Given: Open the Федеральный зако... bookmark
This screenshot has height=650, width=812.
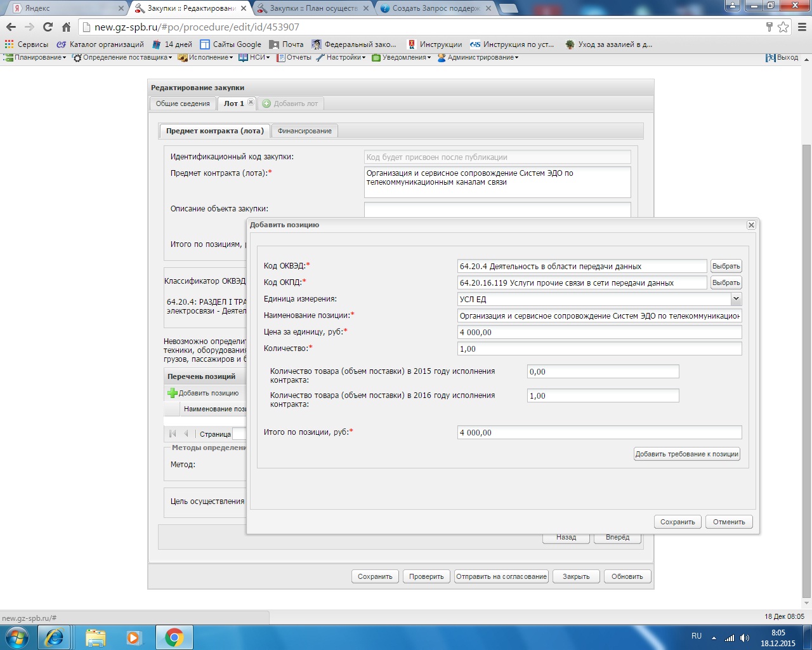Looking at the screenshot, I should pyautogui.click(x=354, y=44).
